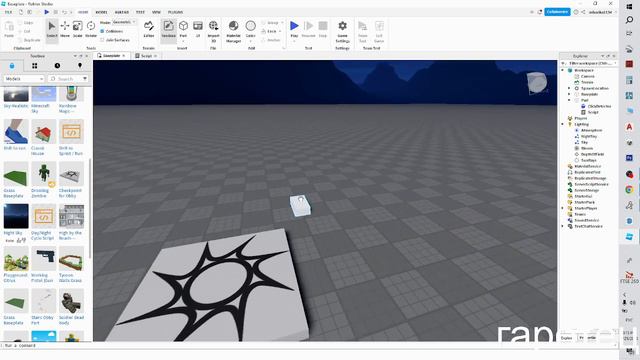The image size is (640, 360).
Task: Open the Toolbox Models category dropdown
Action: (24, 78)
